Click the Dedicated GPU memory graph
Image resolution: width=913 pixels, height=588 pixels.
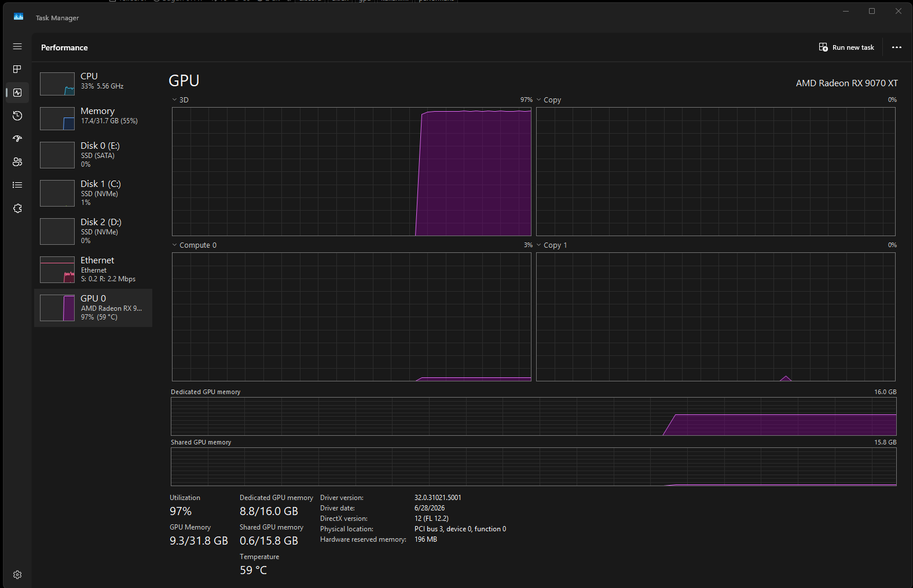[534, 416]
